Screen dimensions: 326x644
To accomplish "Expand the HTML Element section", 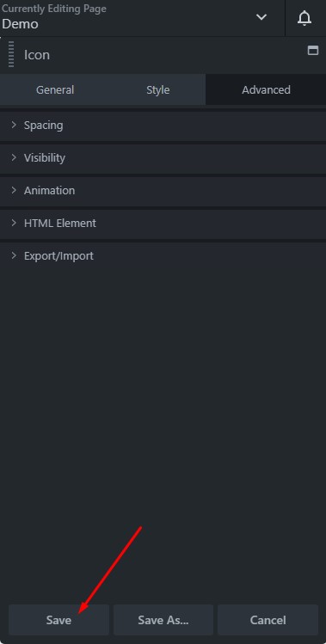I will click(x=163, y=223).
